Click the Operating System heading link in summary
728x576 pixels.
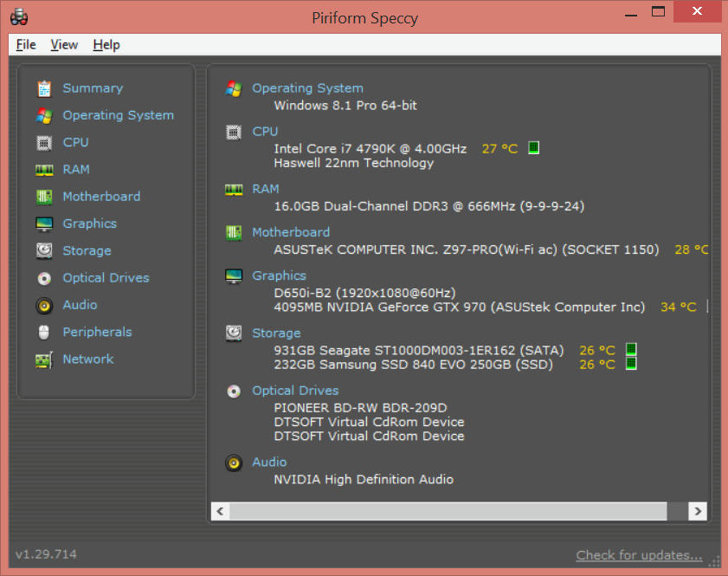[308, 88]
